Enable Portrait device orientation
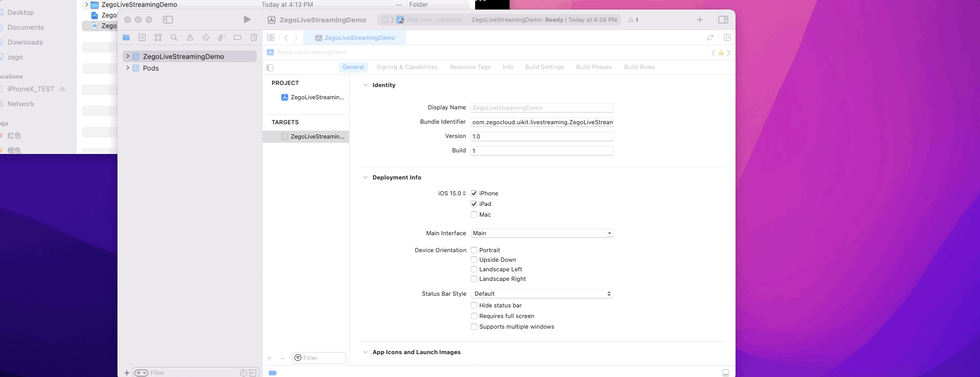This screenshot has height=377, width=980. tap(474, 250)
